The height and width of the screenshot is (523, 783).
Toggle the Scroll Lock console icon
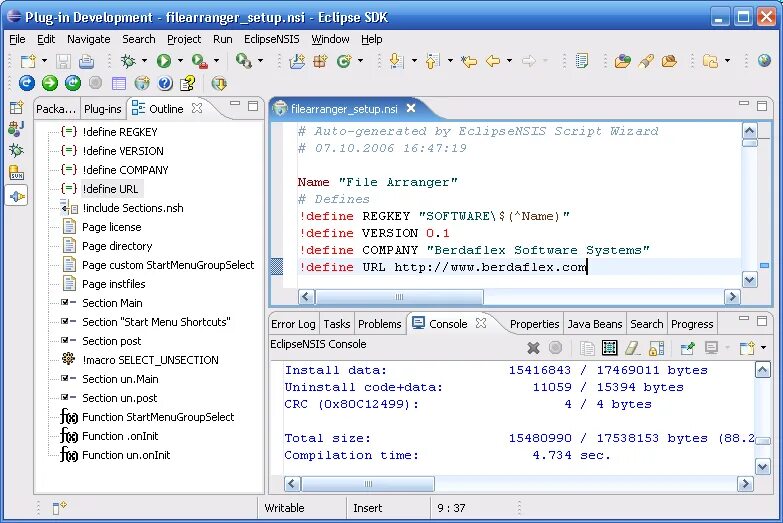[x=656, y=348]
